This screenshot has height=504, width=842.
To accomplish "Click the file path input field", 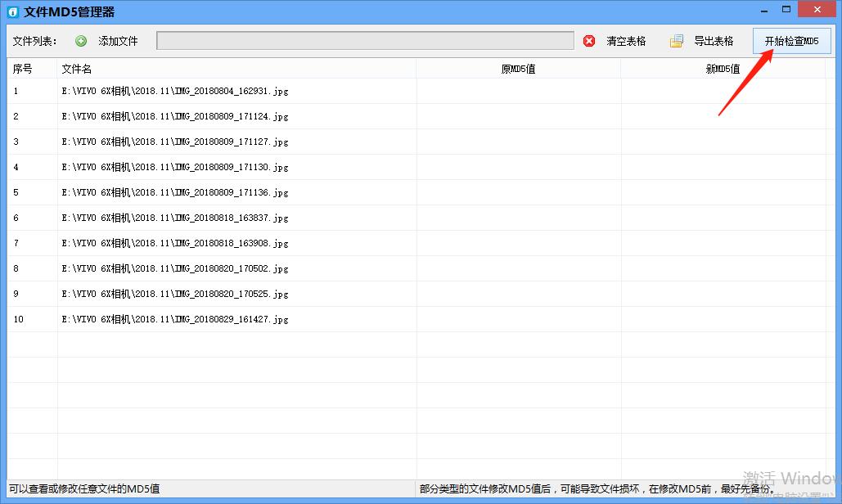I will [365, 41].
